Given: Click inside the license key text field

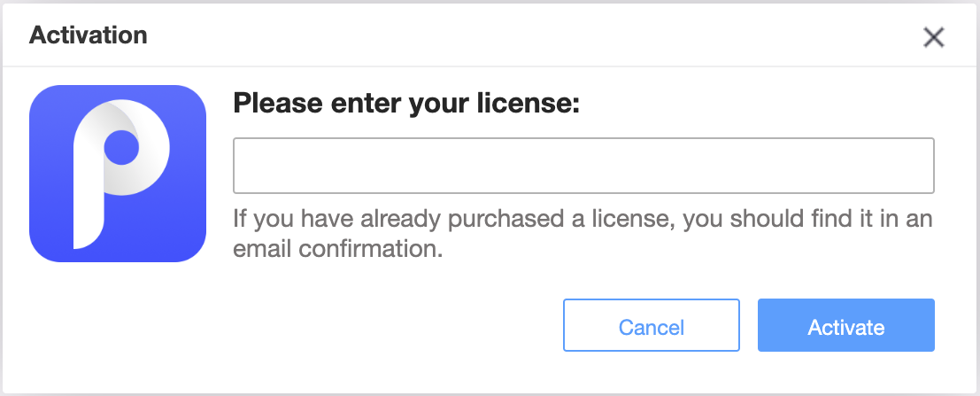Looking at the screenshot, I should (583, 166).
